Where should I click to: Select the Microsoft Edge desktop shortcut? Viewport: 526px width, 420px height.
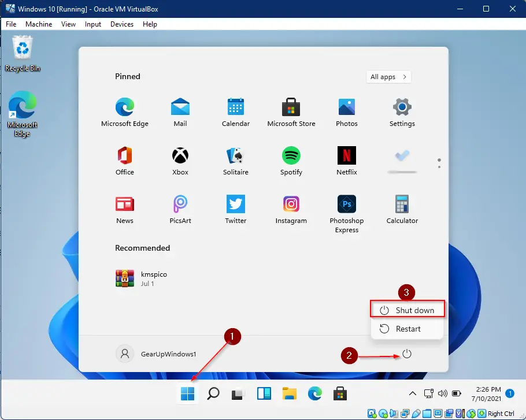[x=22, y=114]
